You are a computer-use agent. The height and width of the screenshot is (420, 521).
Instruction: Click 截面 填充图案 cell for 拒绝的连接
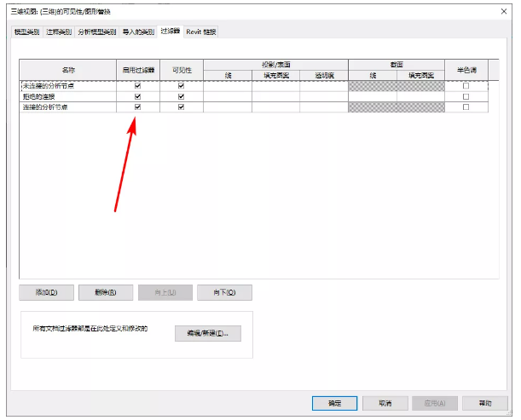420,96
